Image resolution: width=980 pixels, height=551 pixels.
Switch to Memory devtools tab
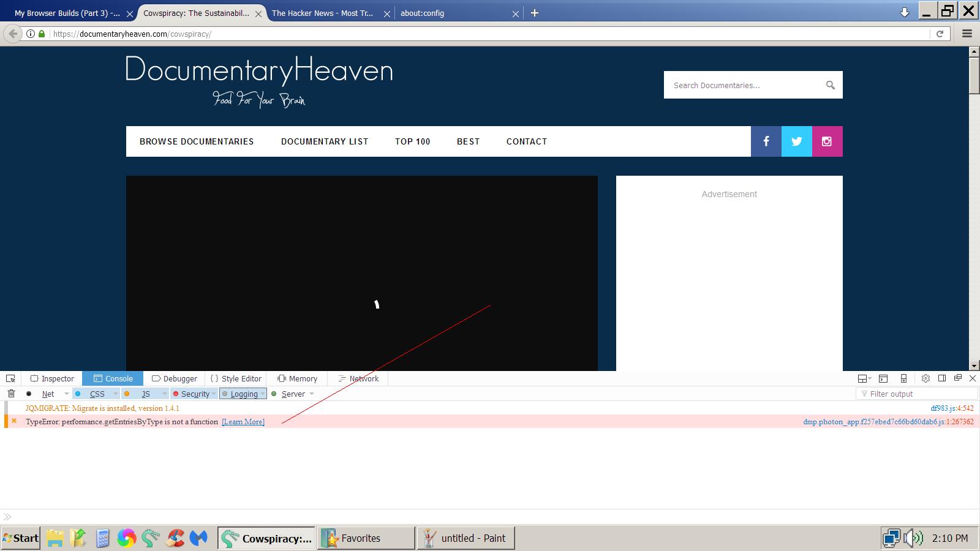pyautogui.click(x=297, y=378)
